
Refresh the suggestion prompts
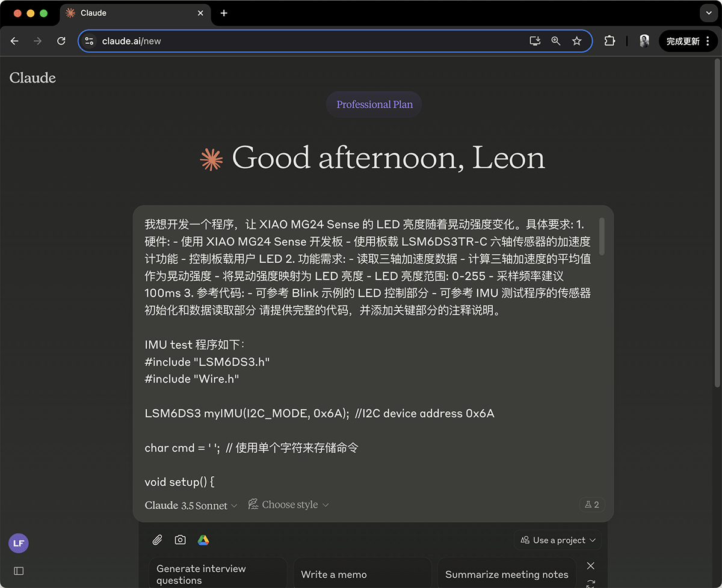[x=591, y=583]
